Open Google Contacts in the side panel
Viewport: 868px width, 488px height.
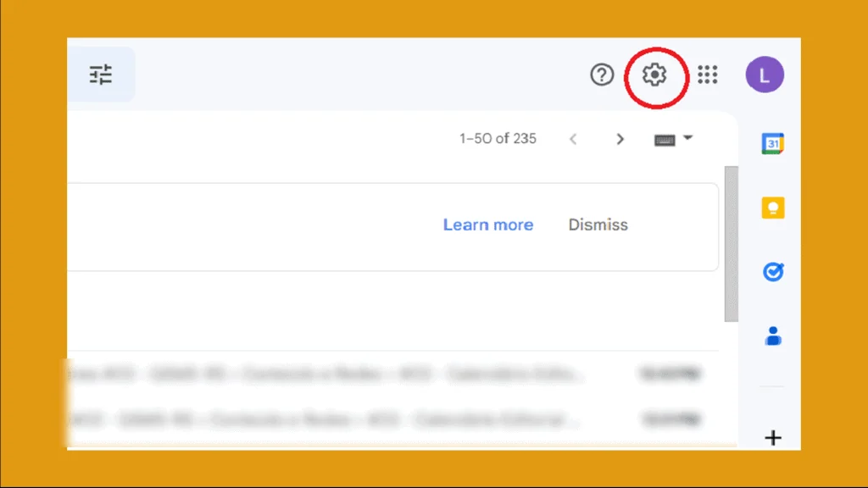click(x=772, y=335)
